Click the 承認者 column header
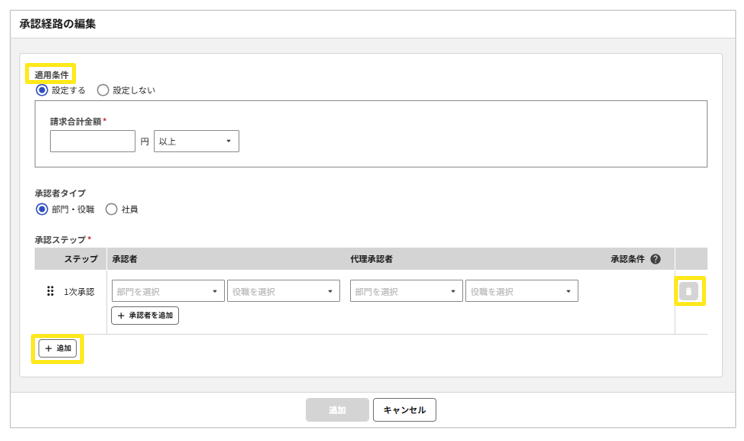This screenshot has height=441, width=744. click(x=125, y=259)
